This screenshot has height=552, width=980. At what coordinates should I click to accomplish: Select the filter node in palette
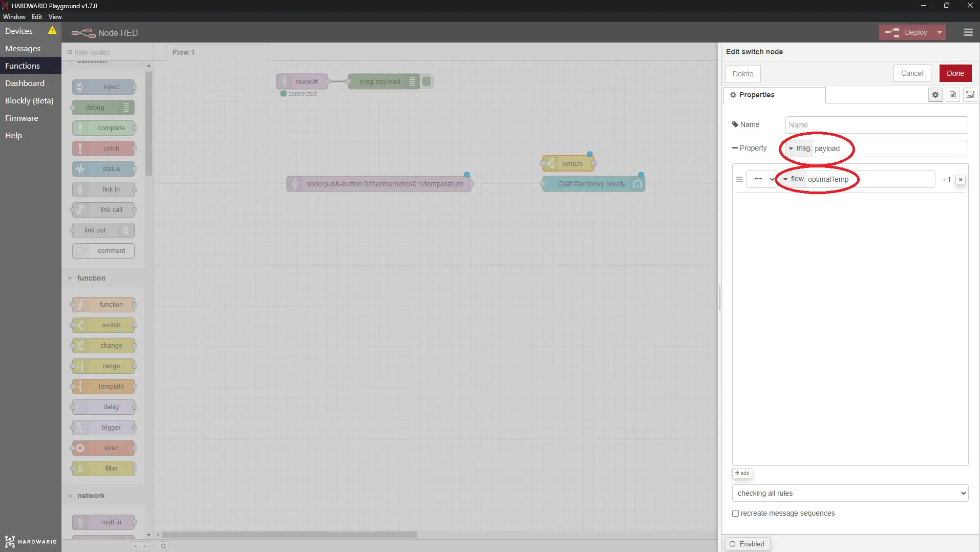point(103,469)
